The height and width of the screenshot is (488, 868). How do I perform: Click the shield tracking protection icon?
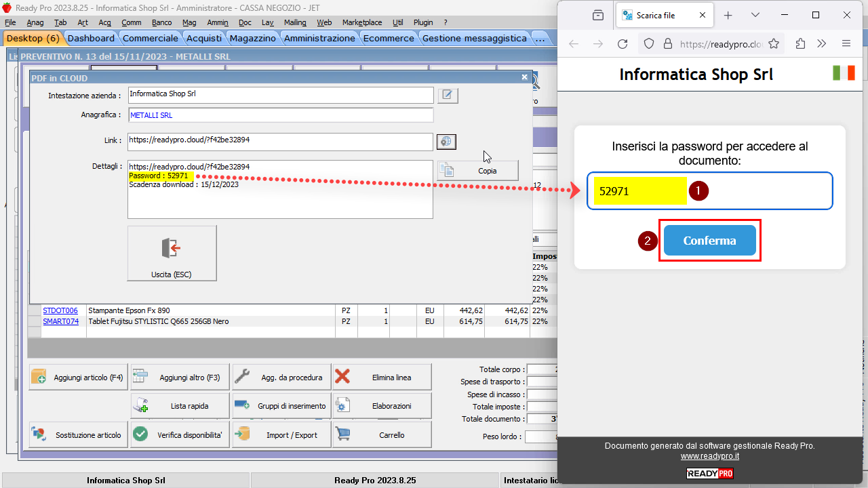click(649, 44)
